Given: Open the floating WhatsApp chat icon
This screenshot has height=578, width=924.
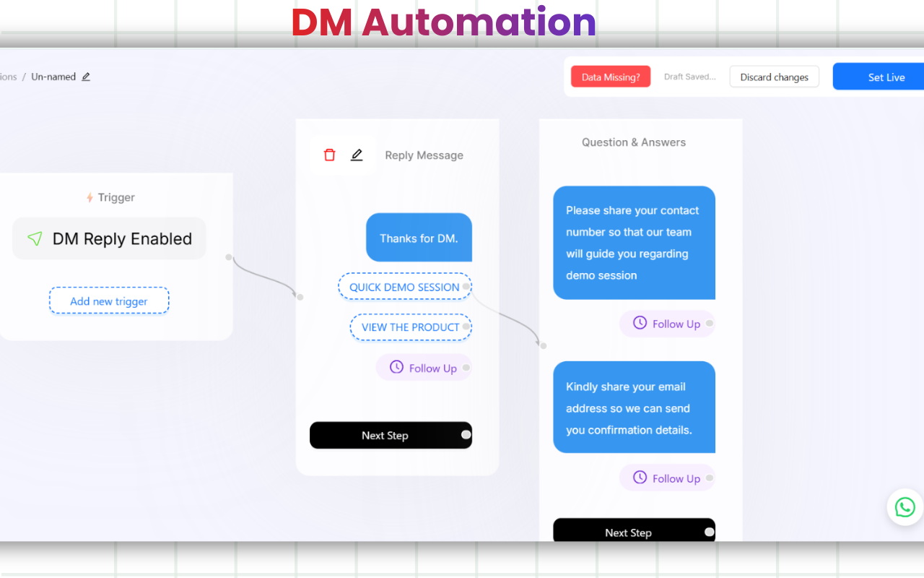Looking at the screenshot, I should pos(905,506).
